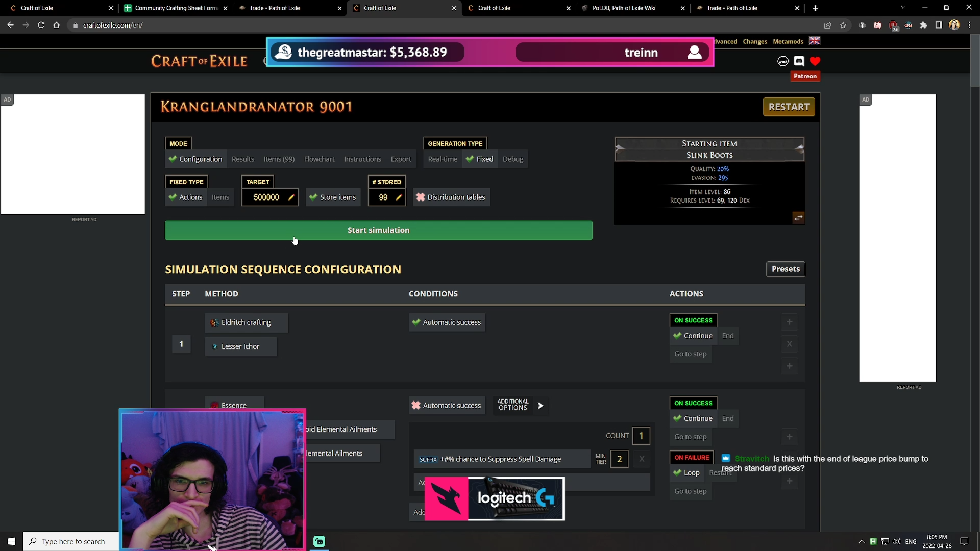Bookmark page with star icon
Image resolution: width=980 pixels, height=551 pixels.
(x=843, y=25)
